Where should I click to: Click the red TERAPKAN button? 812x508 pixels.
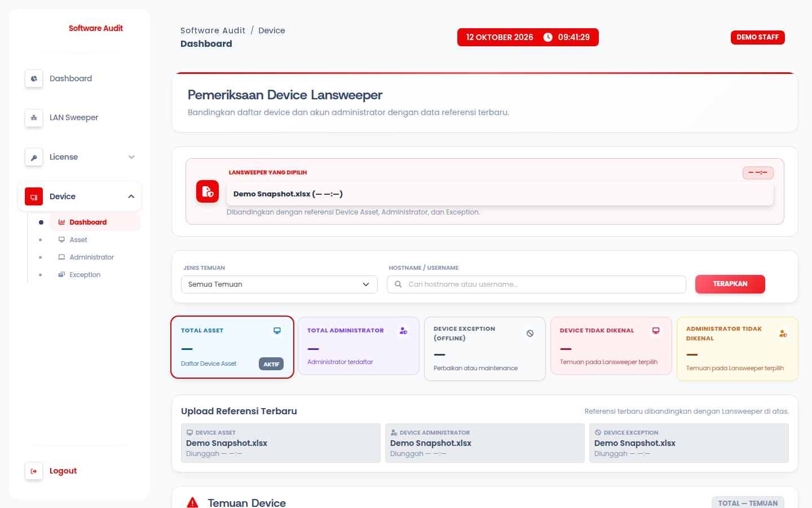pos(730,284)
